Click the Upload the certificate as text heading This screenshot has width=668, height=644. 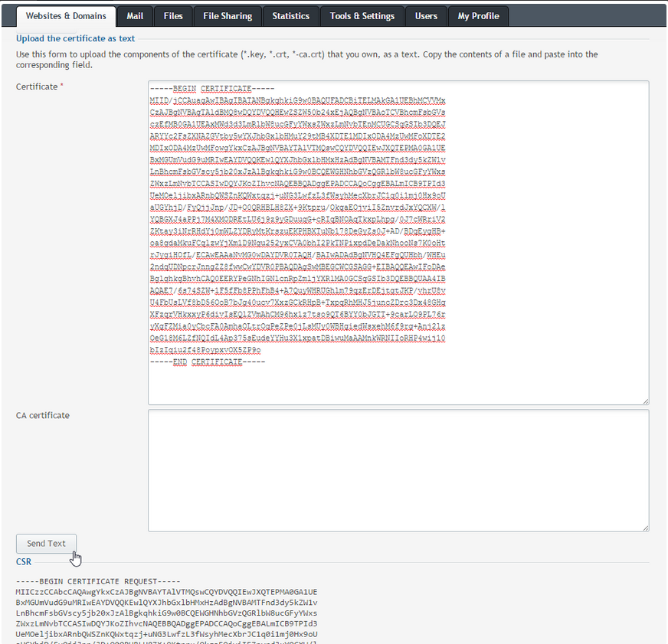[x=76, y=38]
